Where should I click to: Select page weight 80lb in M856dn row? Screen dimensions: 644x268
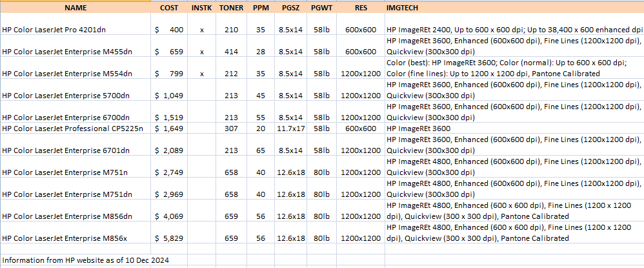[321, 210]
